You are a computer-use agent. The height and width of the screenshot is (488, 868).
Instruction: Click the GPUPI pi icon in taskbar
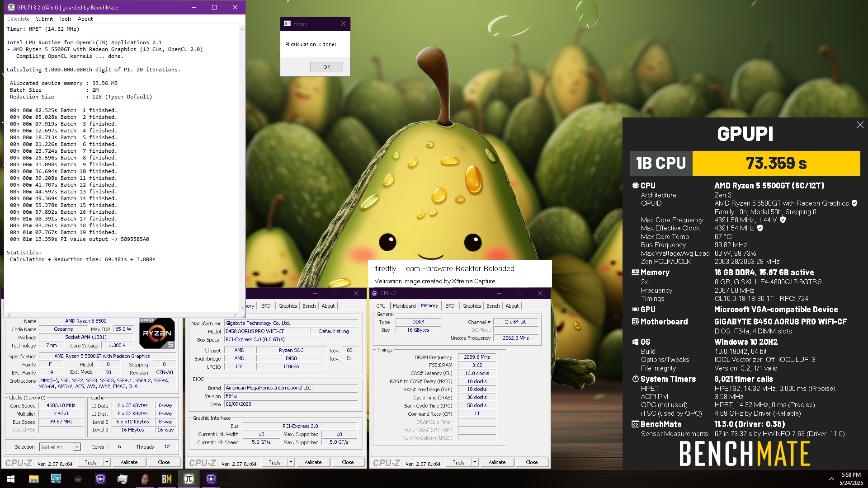tap(189, 479)
